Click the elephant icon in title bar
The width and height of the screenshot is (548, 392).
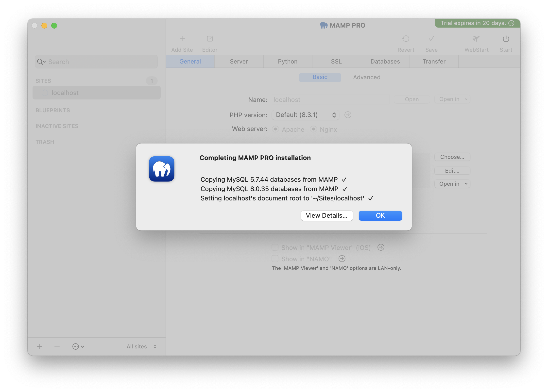pyautogui.click(x=324, y=25)
